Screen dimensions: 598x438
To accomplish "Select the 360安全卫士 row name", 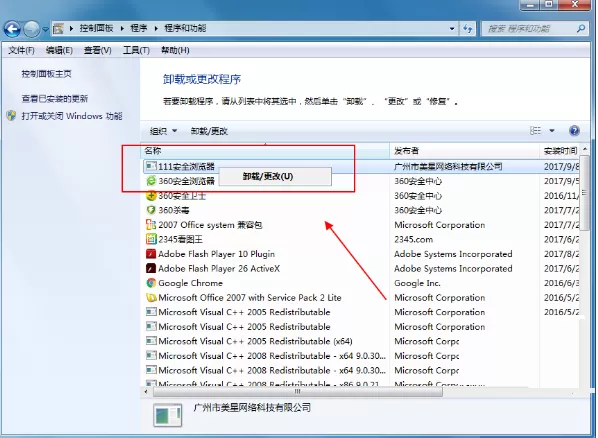I will point(182,196).
